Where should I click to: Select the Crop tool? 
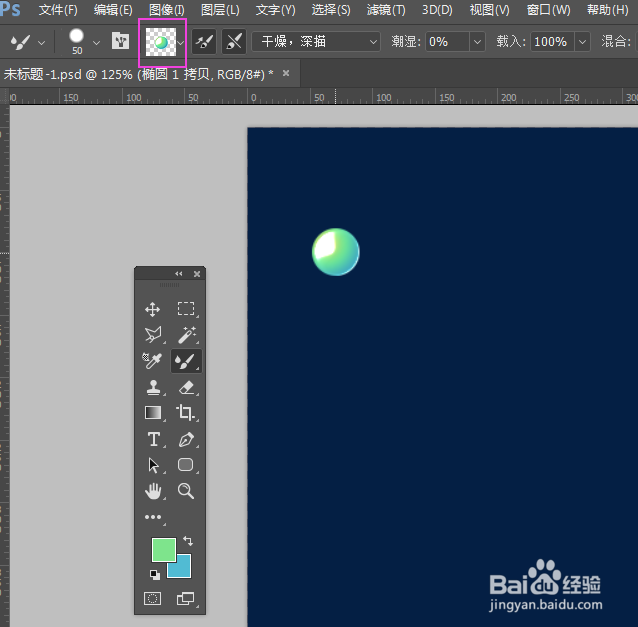click(185, 413)
